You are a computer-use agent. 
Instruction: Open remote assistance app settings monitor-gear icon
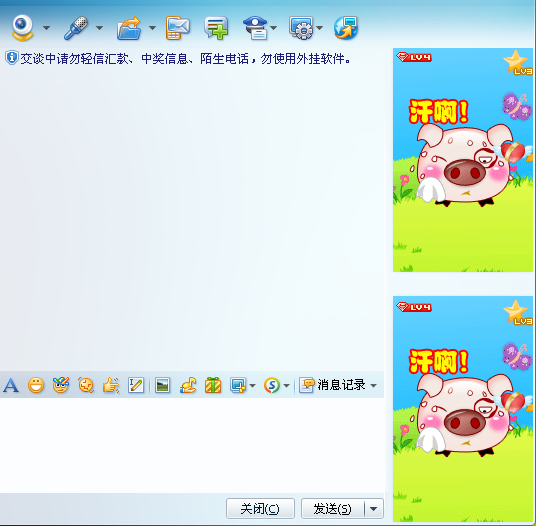point(301,28)
